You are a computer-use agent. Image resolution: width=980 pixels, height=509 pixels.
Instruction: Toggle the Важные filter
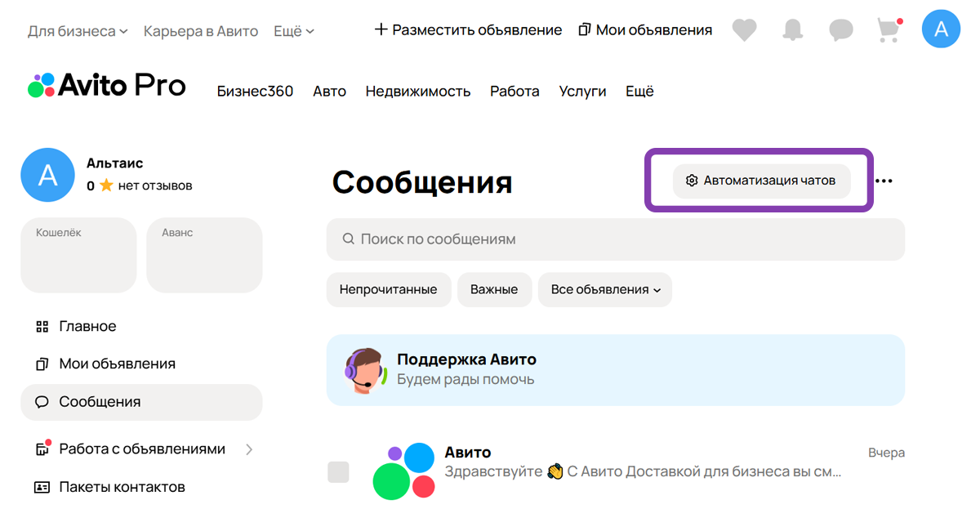pyautogui.click(x=494, y=289)
